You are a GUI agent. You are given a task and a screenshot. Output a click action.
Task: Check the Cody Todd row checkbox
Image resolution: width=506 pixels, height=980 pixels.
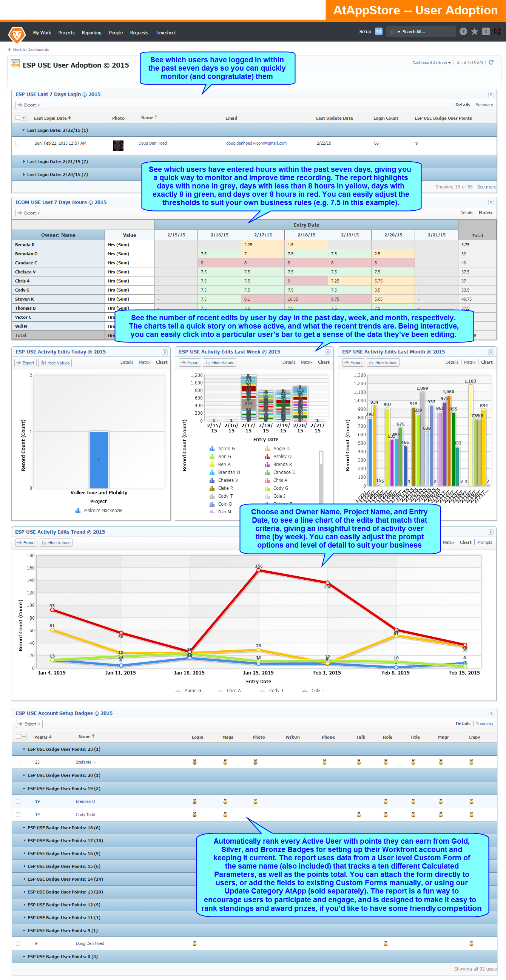tap(18, 815)
